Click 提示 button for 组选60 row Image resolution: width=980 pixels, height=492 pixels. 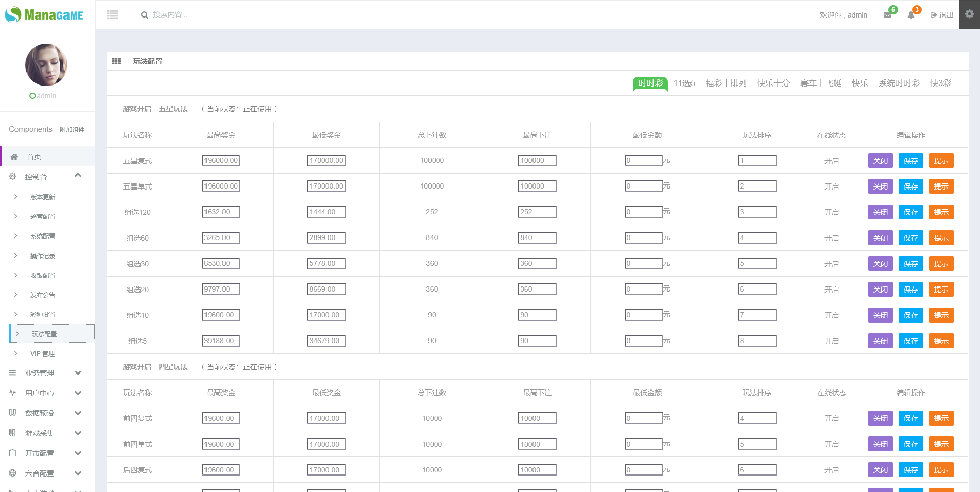pos(941,238)
